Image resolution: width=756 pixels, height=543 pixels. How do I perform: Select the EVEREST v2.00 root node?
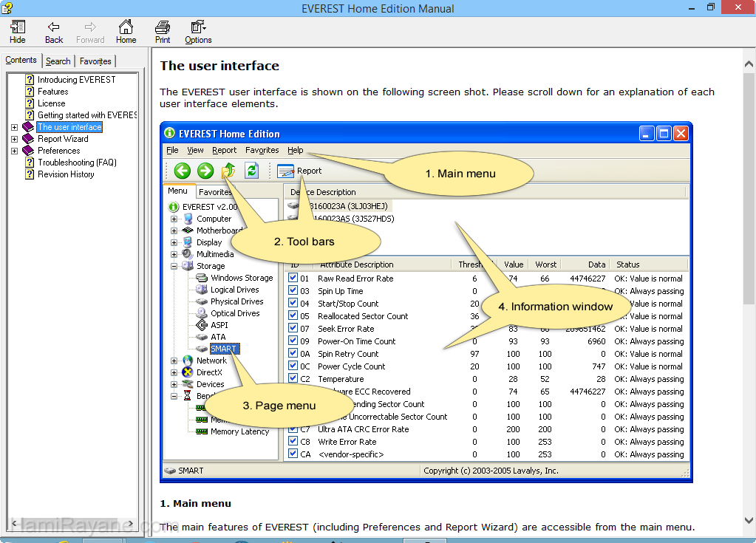click(x=210, y=207)
